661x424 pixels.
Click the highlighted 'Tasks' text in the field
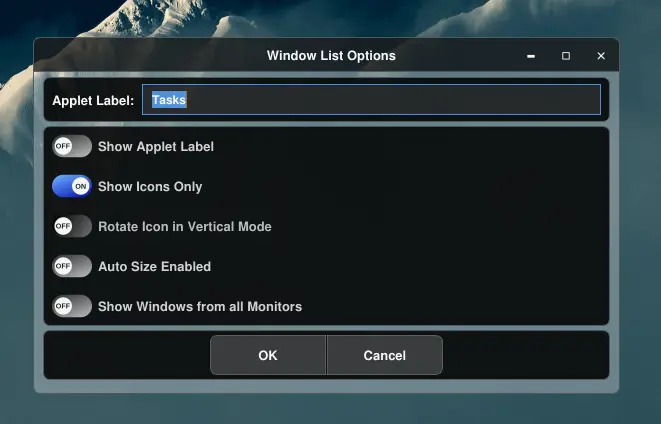coord(169,100)
